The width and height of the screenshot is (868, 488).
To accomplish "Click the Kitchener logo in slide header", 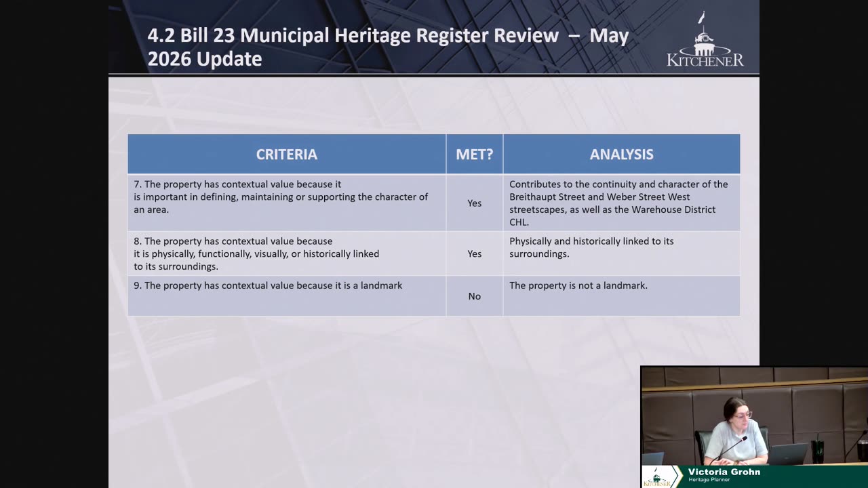I will [x=705, y=39].
